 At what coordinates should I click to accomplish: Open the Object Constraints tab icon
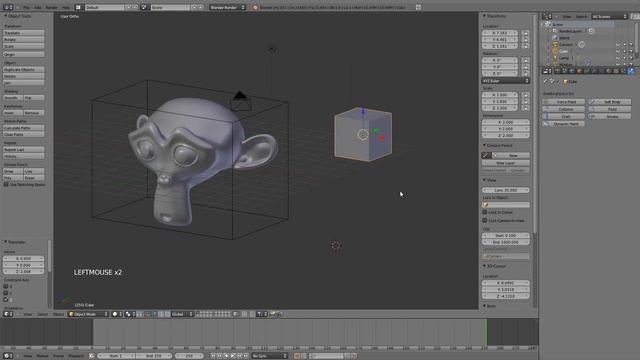587,71
